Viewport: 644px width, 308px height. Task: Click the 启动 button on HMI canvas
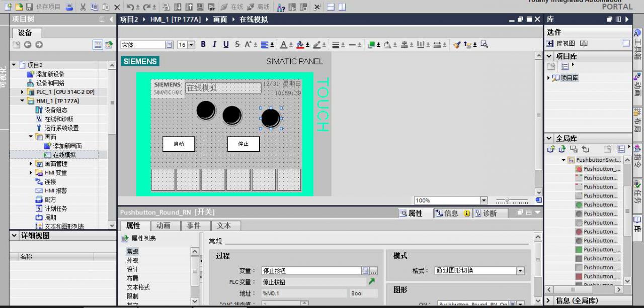tap(179, 144)
